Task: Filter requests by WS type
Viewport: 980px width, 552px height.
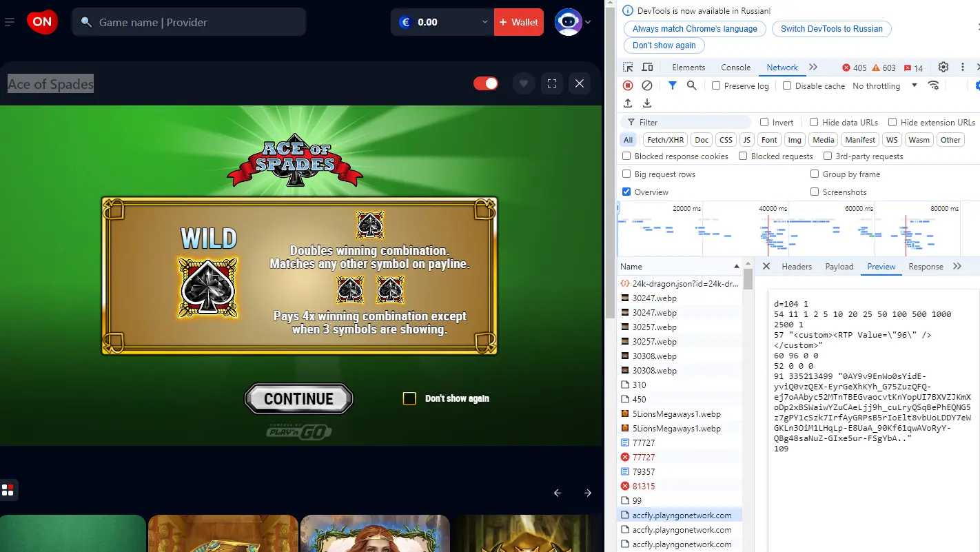Action: click(892, 140)
